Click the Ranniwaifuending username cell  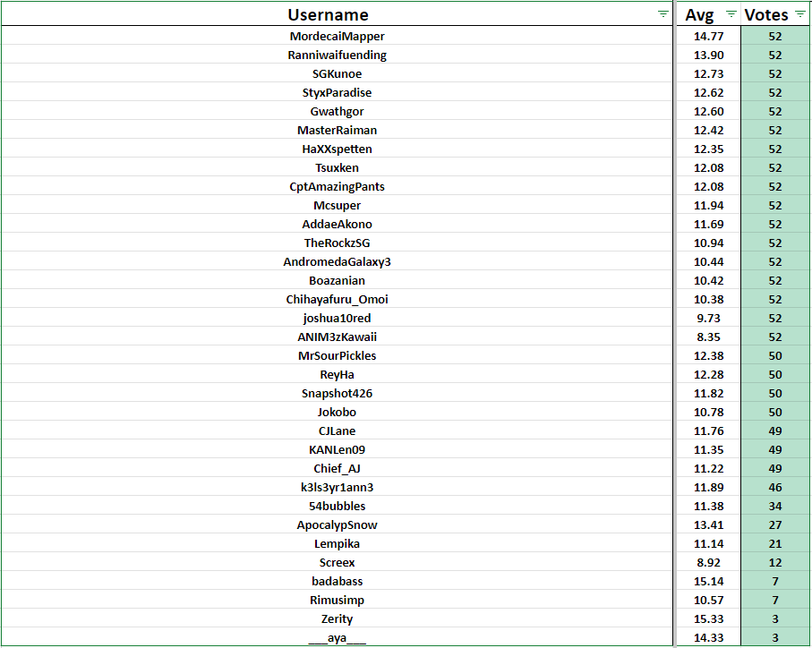(x=337, y=55)
